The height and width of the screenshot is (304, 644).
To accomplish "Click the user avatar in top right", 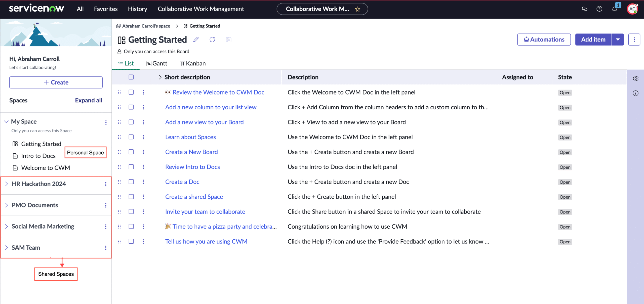I will pyautogui.click(x=632, y=9).
